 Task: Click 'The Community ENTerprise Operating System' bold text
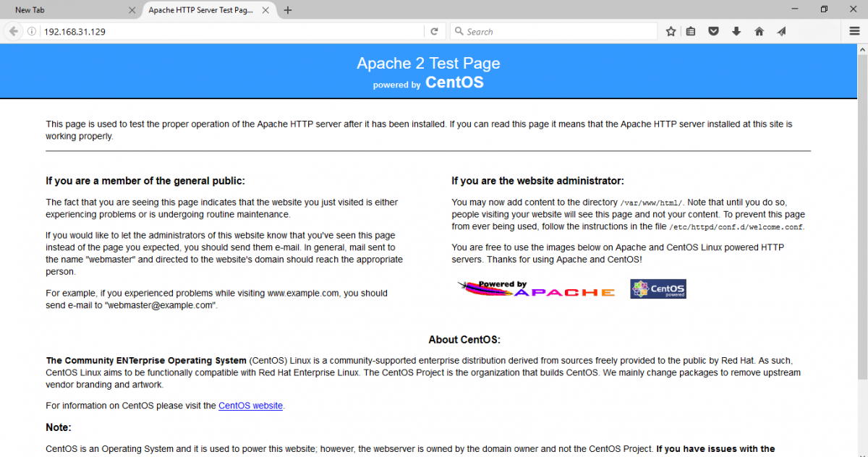point(146,360)
